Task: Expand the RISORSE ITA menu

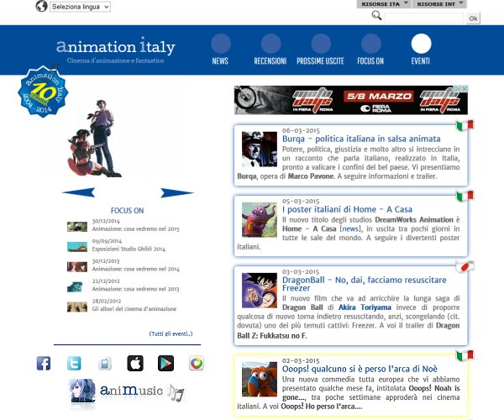Action: [x=384, y=4]
